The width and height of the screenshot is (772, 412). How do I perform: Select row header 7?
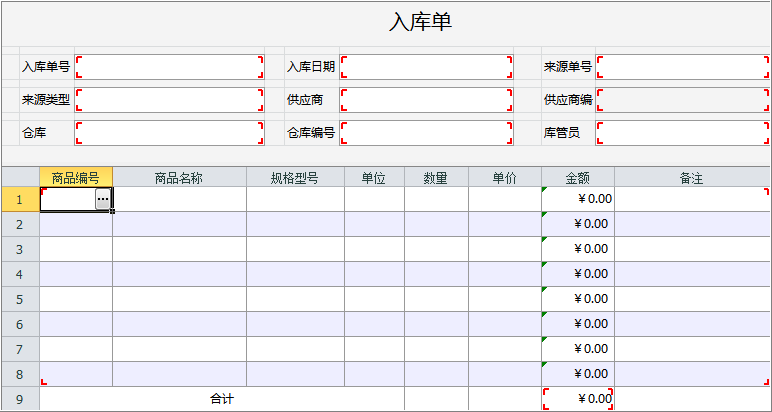click(20, 349)
